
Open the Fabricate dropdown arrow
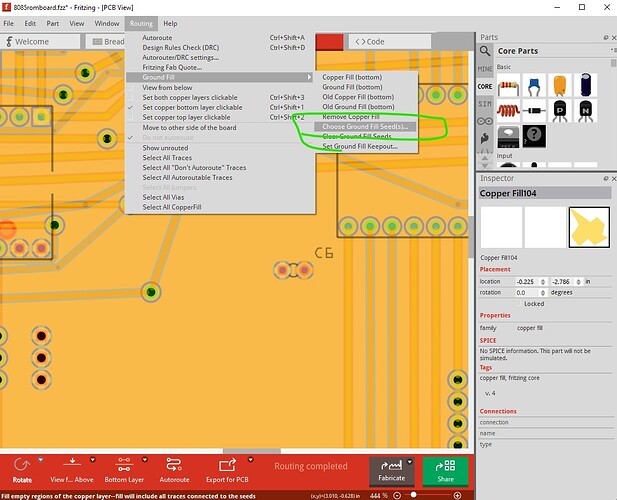(x=410, y=461)
